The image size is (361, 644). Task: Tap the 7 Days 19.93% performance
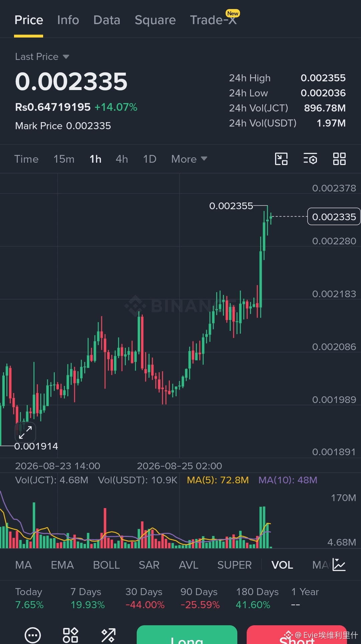[x=88, y=598]
